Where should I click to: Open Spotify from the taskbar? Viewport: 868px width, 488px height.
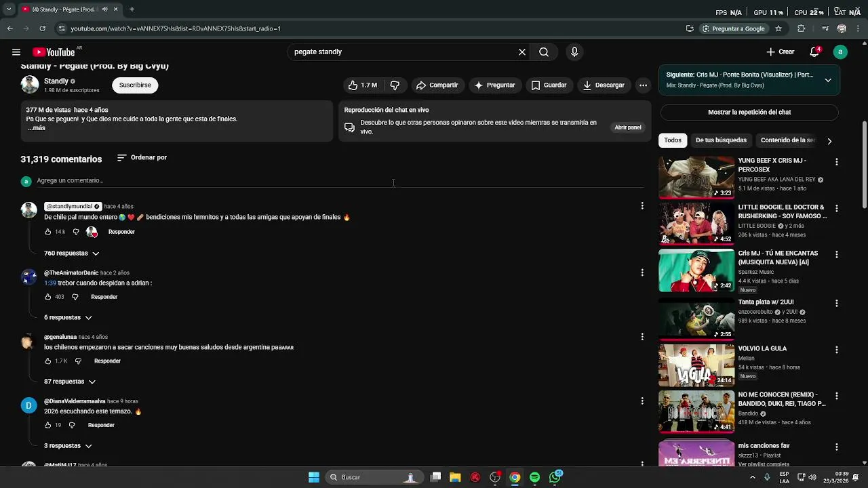534,477
